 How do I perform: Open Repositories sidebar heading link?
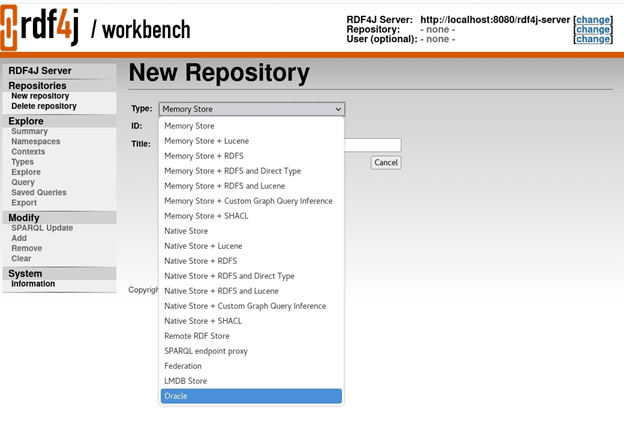[x=37, y=86]
